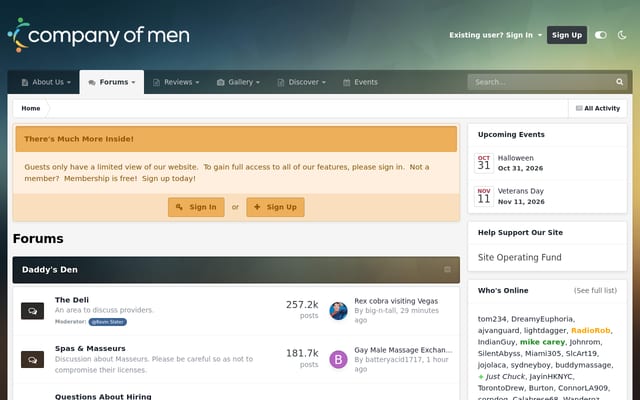Click the search magnifier icon

[x=620, y=82]
